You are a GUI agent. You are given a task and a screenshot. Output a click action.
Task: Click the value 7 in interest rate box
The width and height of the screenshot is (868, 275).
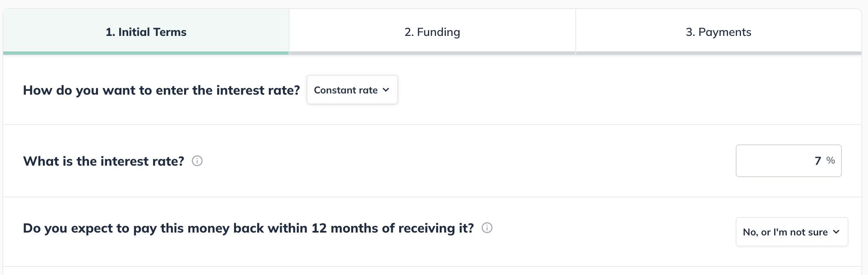tap(818, 161)
